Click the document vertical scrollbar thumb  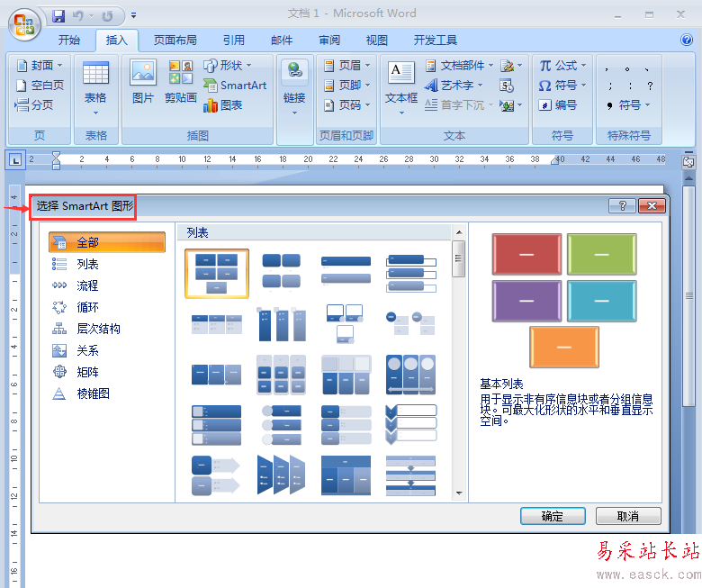tap(688, 295)
